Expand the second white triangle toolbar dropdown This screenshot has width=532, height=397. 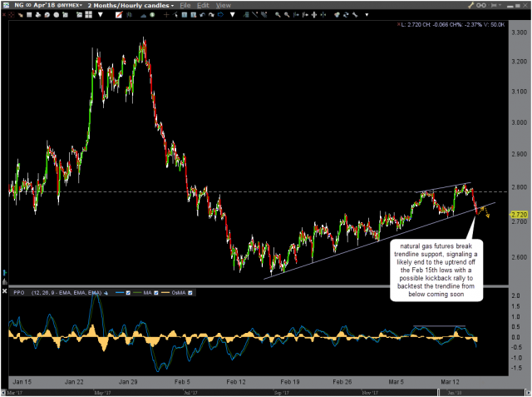pos(233,15)
